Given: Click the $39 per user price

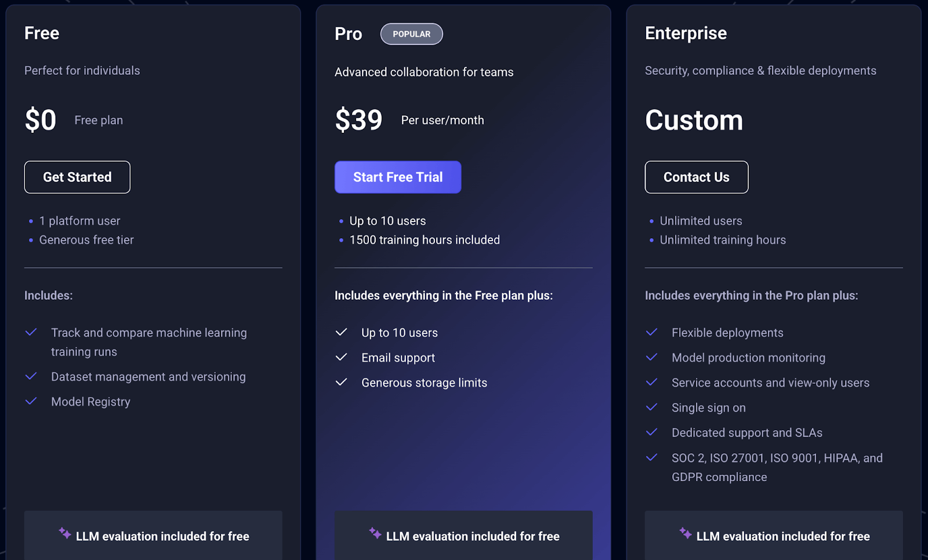Looking at the screenshot, I should [x=358, y=120].
